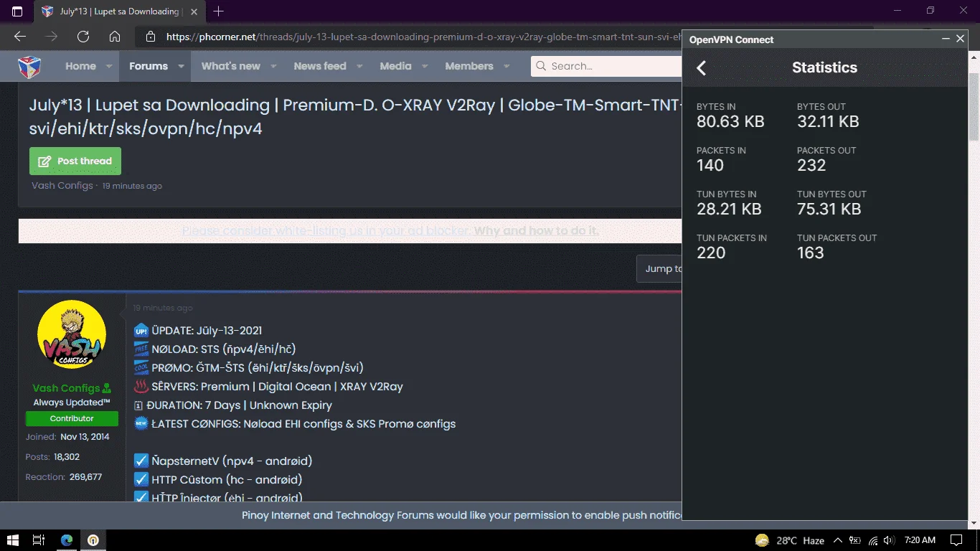Show hidden system tray icons

coord(837,540)
